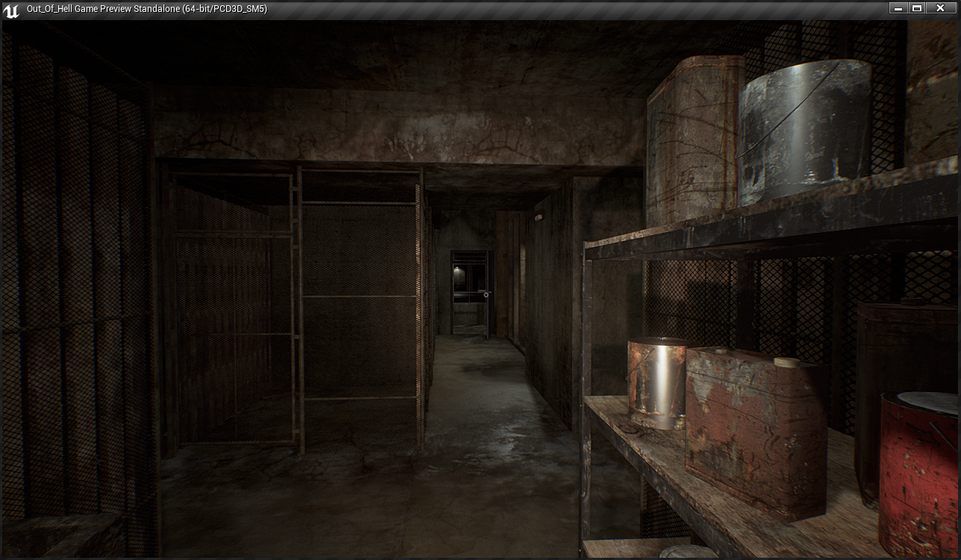Click the circular crosshair reticle at screen center
This screenshot has height=560, width=961.
[x=486, y=295]
